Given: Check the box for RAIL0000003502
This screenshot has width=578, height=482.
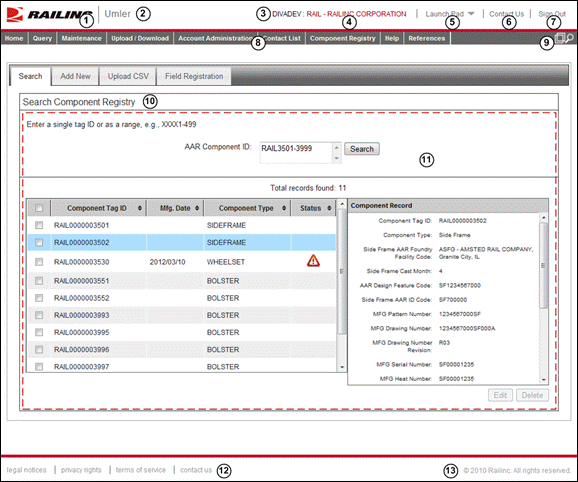Looking at the screenshot, I should [39, 242].
